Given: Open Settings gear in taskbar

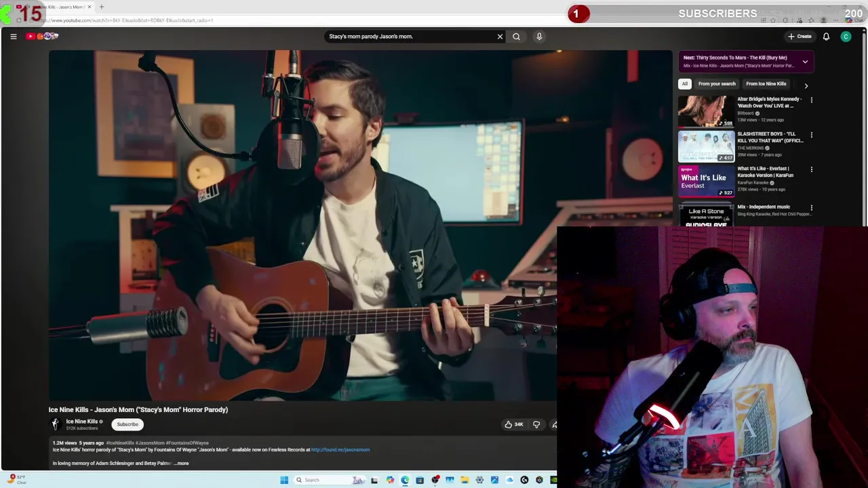Looking at the screenshot, I should [x=479, y=480].
